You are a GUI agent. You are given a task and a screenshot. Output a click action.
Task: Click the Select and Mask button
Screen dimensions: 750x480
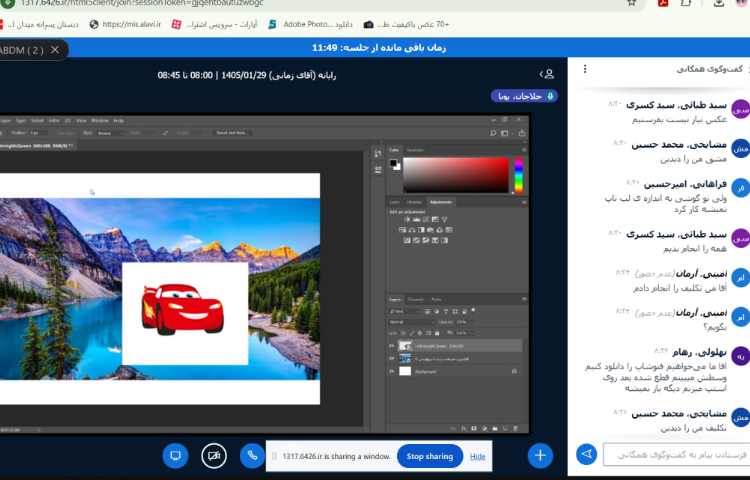click(x=232, y=133)
